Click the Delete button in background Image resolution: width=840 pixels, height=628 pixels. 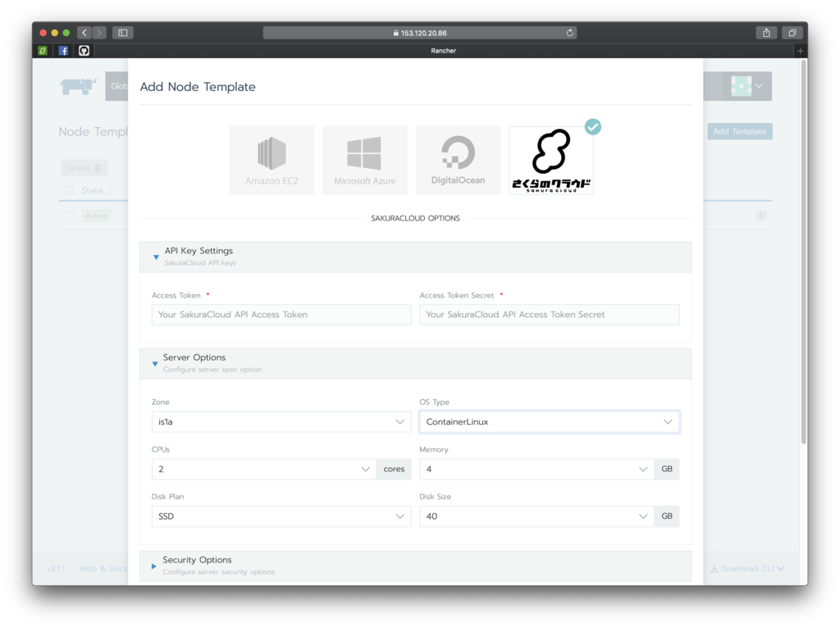click(84, 168)
